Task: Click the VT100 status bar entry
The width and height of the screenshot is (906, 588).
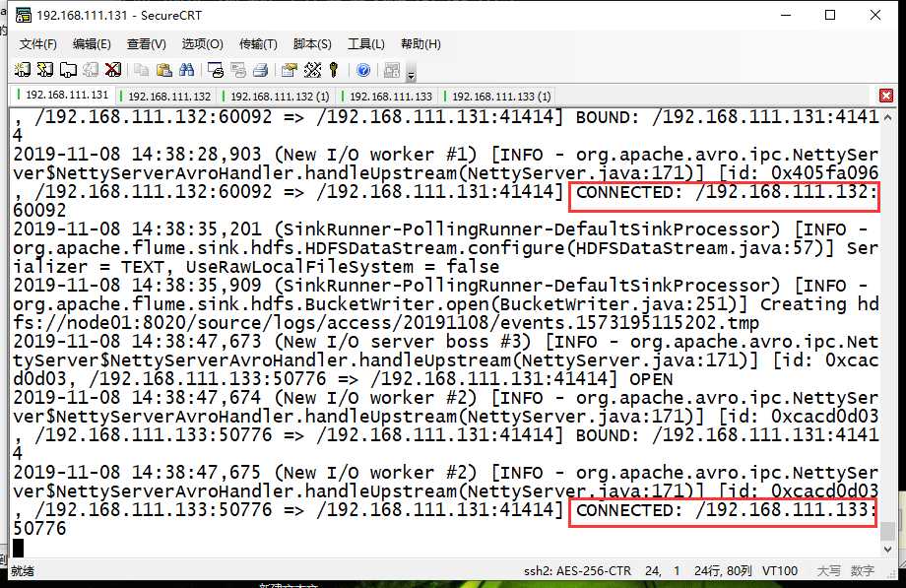Action: pos(780,571)
